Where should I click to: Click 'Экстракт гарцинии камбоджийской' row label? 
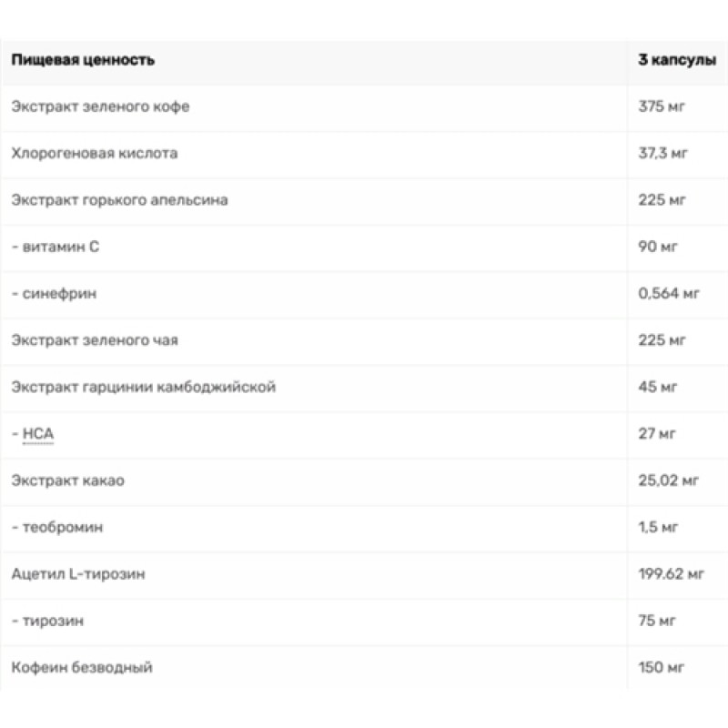[x=143, y=388]
